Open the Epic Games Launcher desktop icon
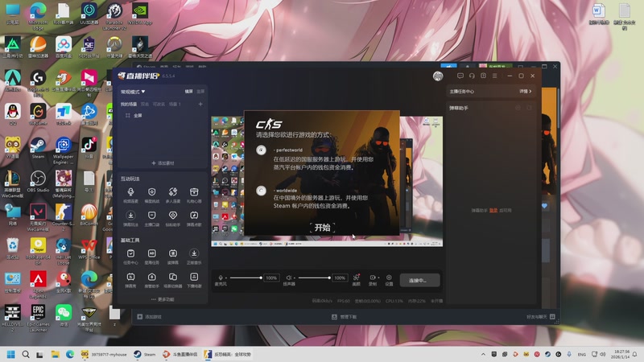 (x=38, y=318)
